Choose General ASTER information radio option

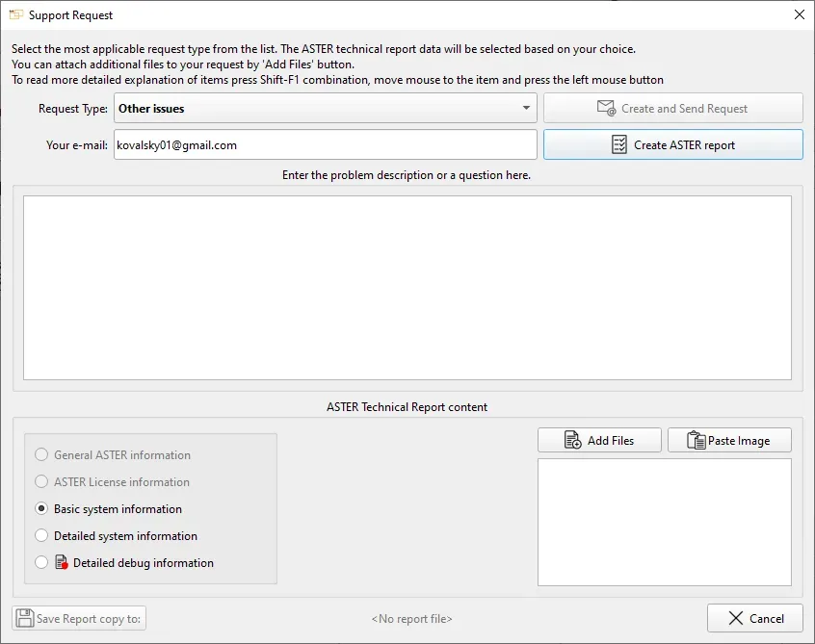[x=41, y=455]
